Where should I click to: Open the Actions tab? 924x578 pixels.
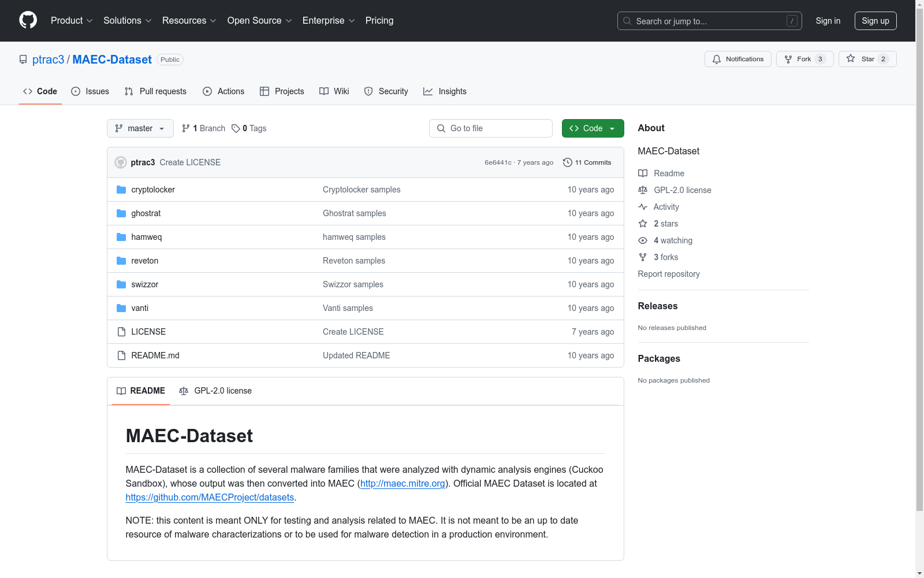coord(223,91)
